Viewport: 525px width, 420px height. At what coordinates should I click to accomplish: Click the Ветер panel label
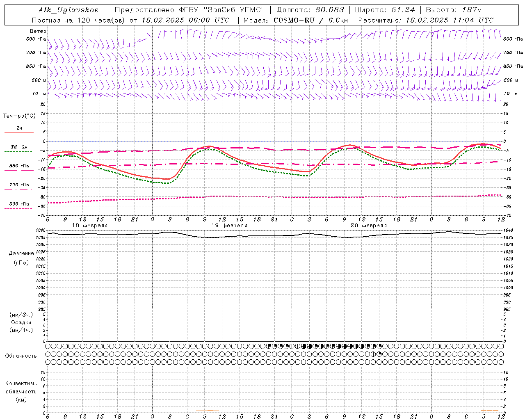point(38,31)
